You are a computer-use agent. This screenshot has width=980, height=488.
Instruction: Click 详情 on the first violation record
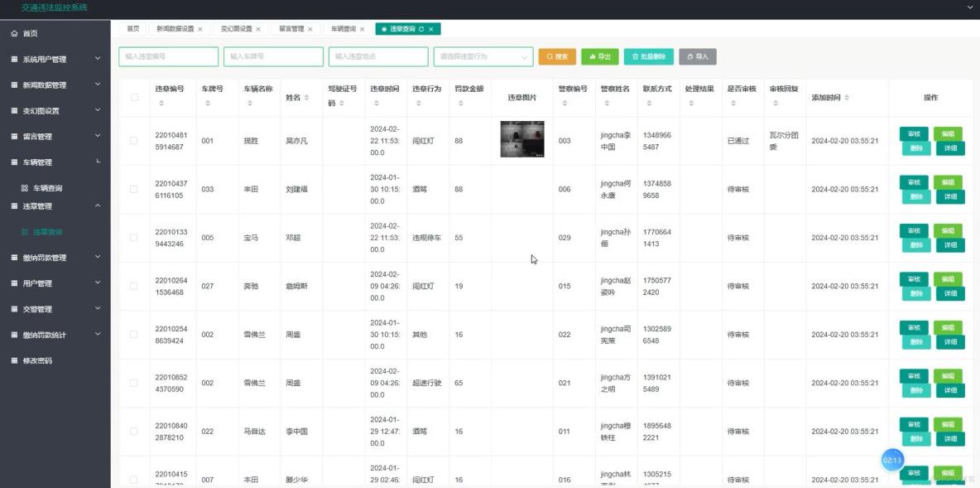[949, 148]
